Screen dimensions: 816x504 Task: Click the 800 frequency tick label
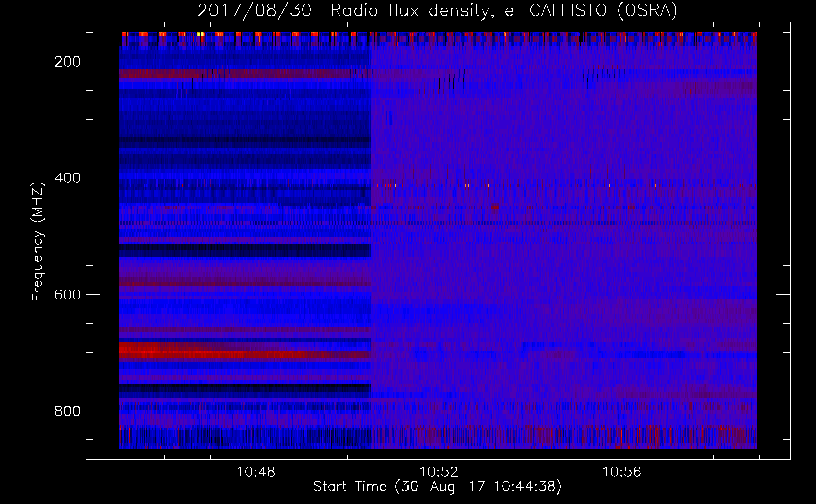click(x=68, y=411)
